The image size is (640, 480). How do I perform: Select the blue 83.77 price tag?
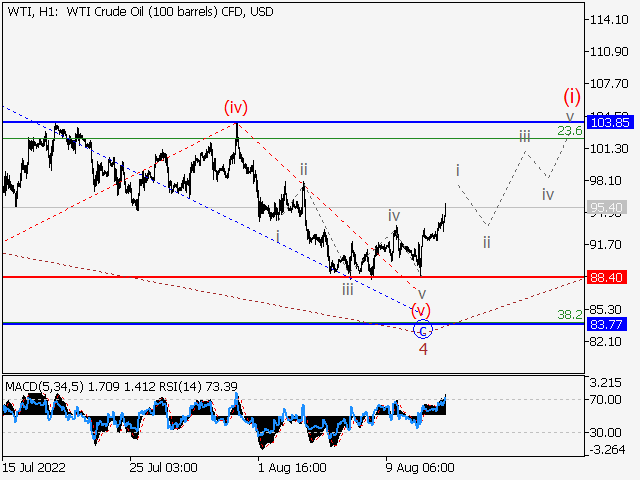pos(607,324)
